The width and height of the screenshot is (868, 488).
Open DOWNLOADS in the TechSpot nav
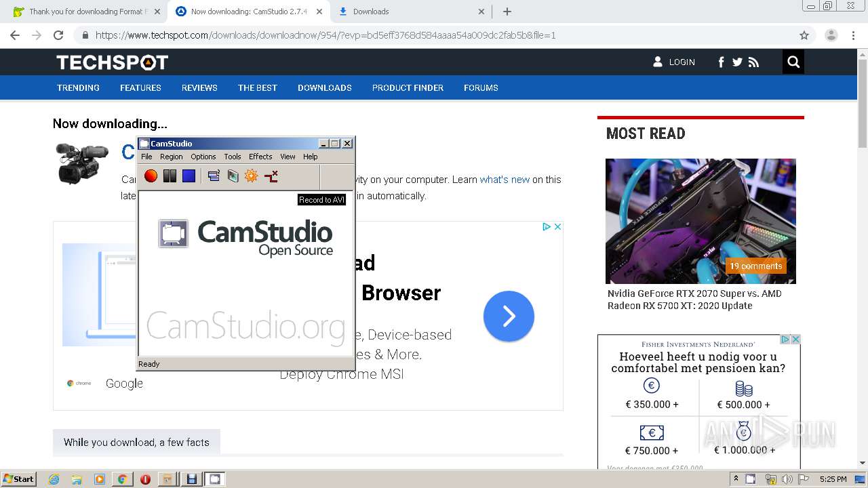pyautogui.click(x=325, y=87)
